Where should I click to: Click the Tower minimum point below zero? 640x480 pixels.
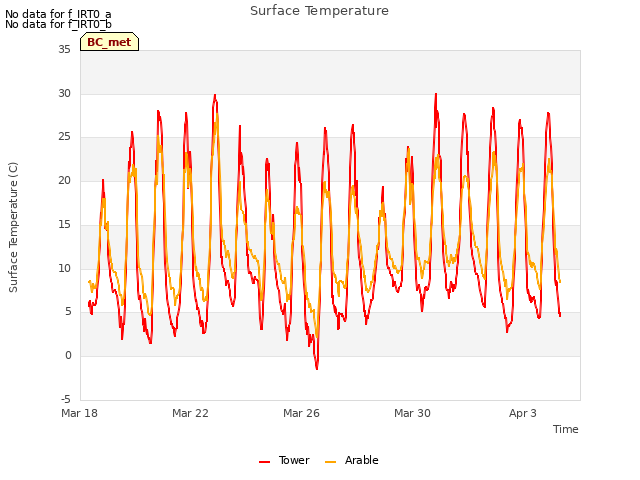point(317,369)
